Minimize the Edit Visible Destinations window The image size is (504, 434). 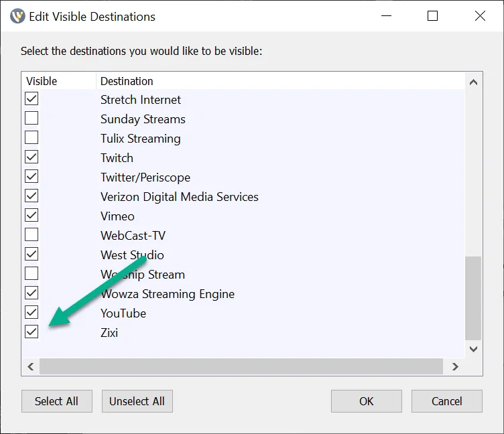pyautogui.click(x=386, y=16)
